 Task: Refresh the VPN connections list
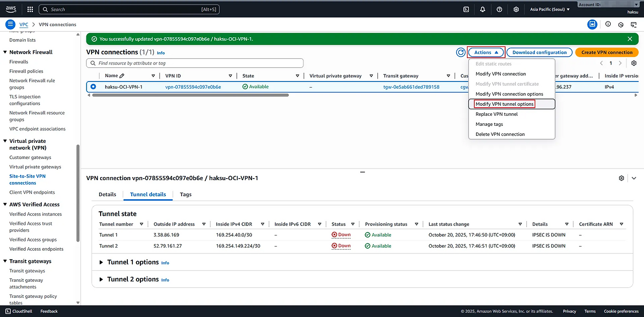tap(460, 52)
